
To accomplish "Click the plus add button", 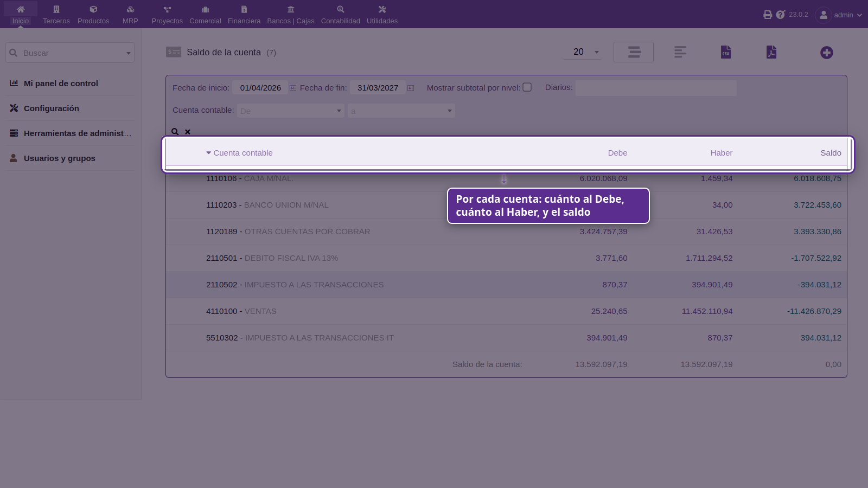I will 827,53.
